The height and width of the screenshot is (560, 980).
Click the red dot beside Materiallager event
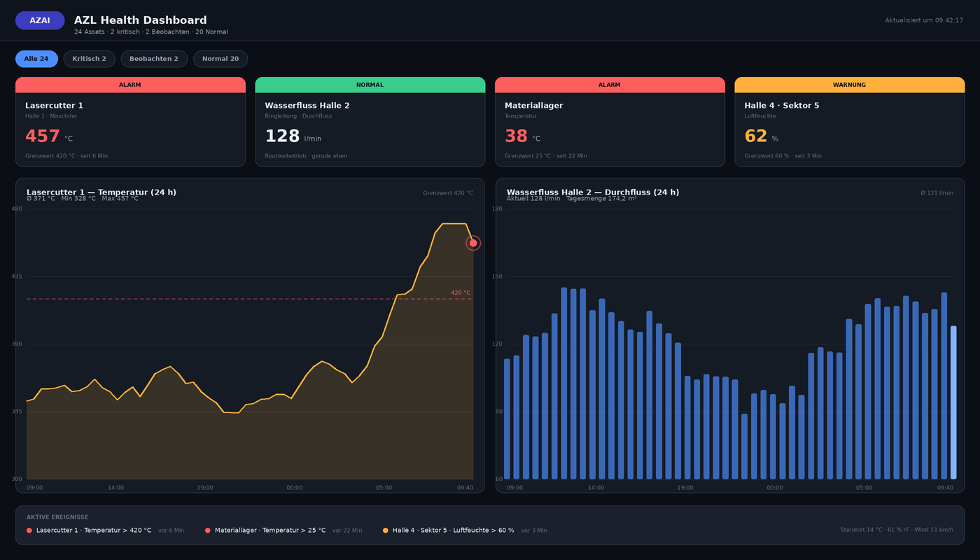208,531
